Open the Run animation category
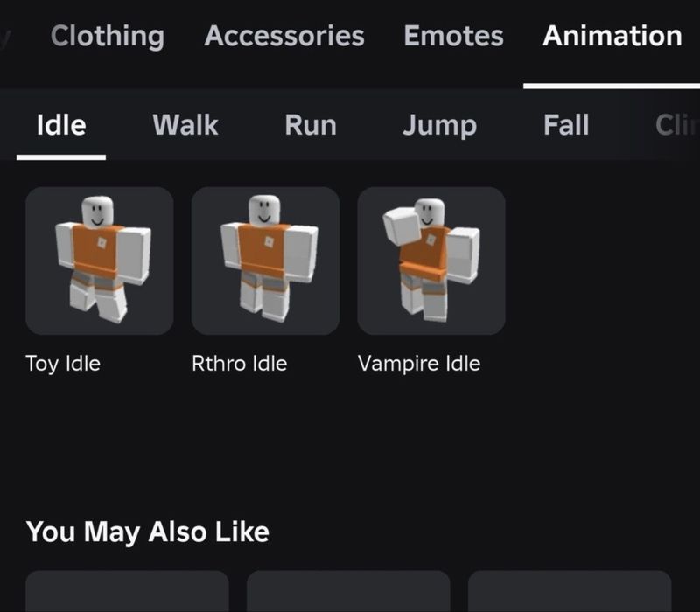 [x=311, y=125]
